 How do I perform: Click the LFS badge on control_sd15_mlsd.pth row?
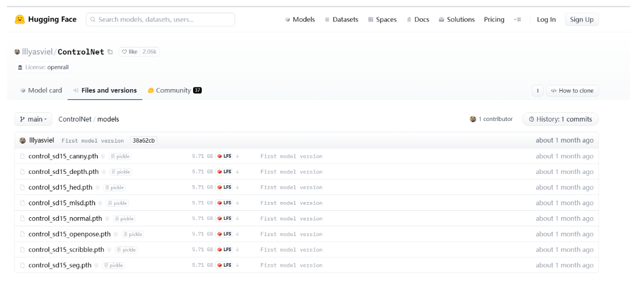pyautogui.click(x=224, y=203)
